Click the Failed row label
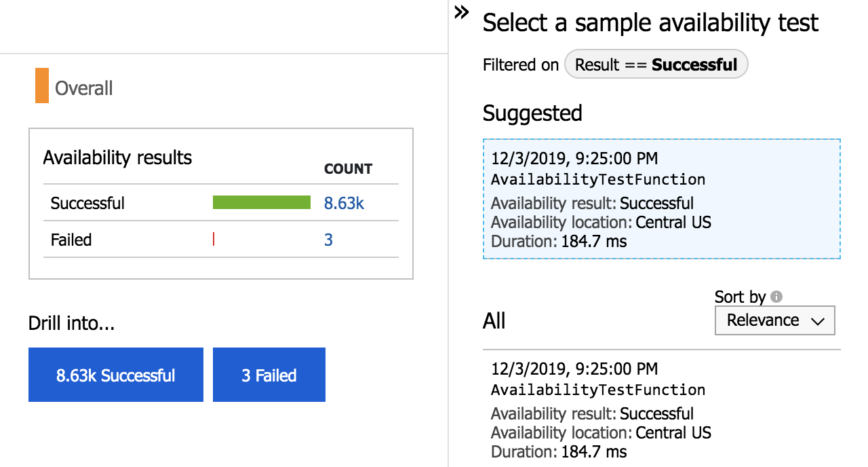This screenshot has width=868, height=467. click(x=71, y=240)
